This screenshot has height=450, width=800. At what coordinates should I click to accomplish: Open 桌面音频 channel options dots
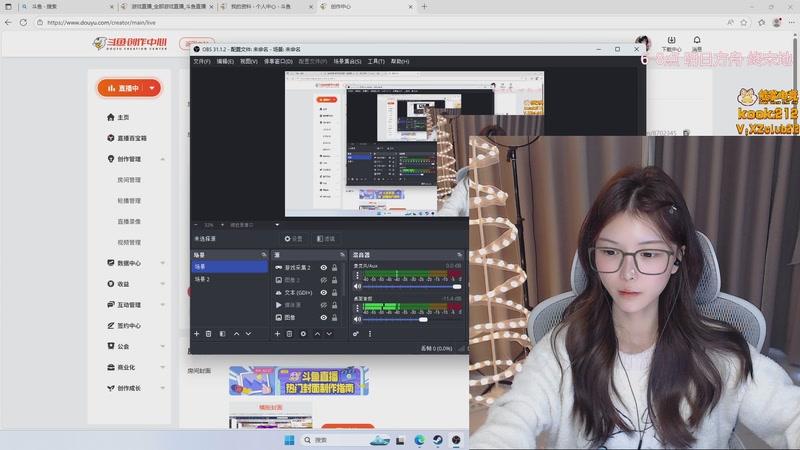point(357,308)
